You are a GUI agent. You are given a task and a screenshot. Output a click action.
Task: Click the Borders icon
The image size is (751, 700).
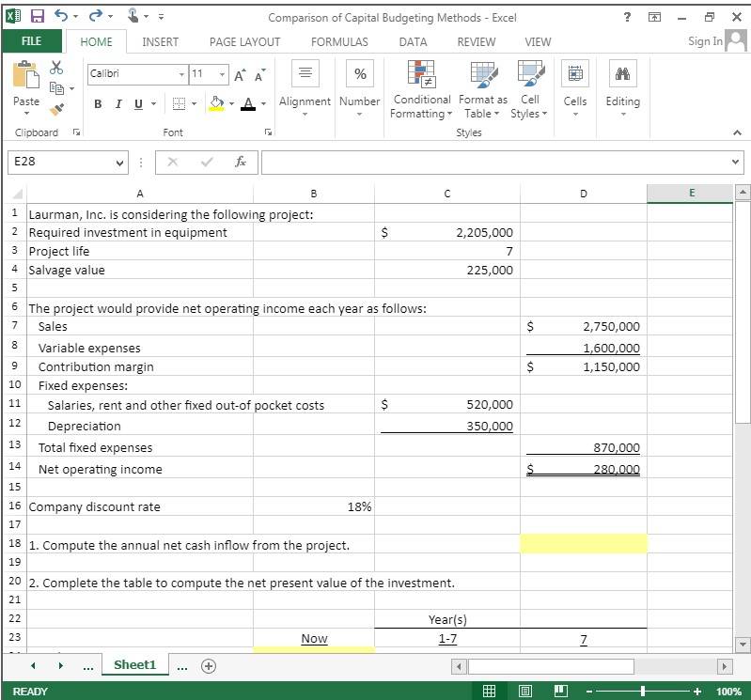pos(179,103)
